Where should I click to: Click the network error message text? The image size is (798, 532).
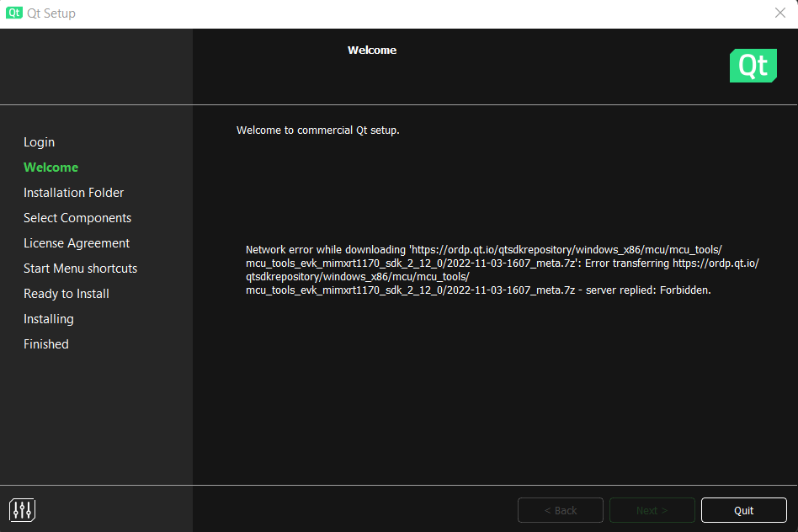(x=503, y=270)
